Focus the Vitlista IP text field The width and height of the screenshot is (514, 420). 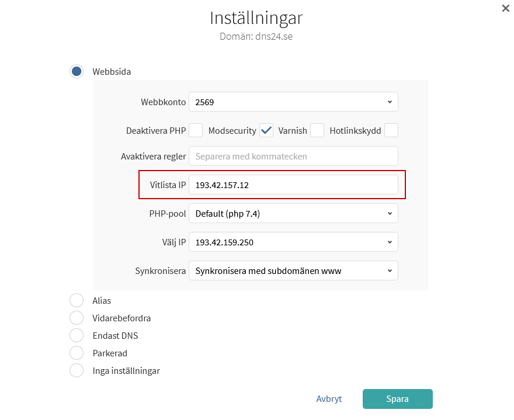point(293,185)
